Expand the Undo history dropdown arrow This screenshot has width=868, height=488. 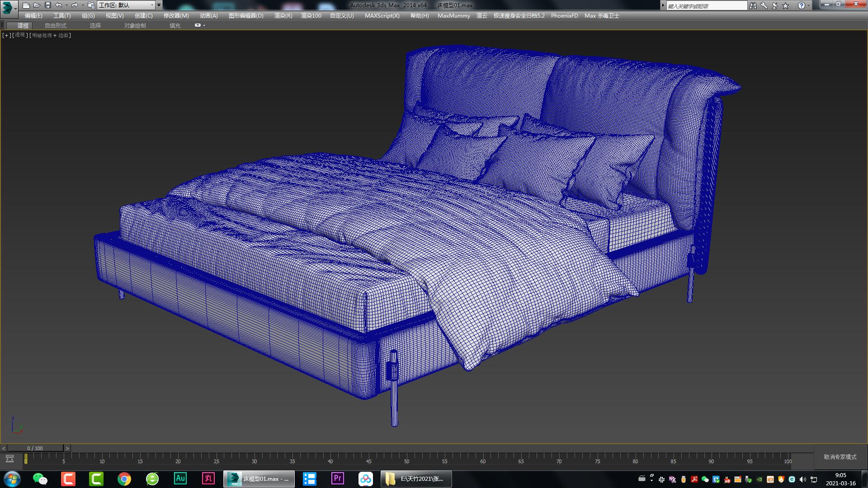67,5
